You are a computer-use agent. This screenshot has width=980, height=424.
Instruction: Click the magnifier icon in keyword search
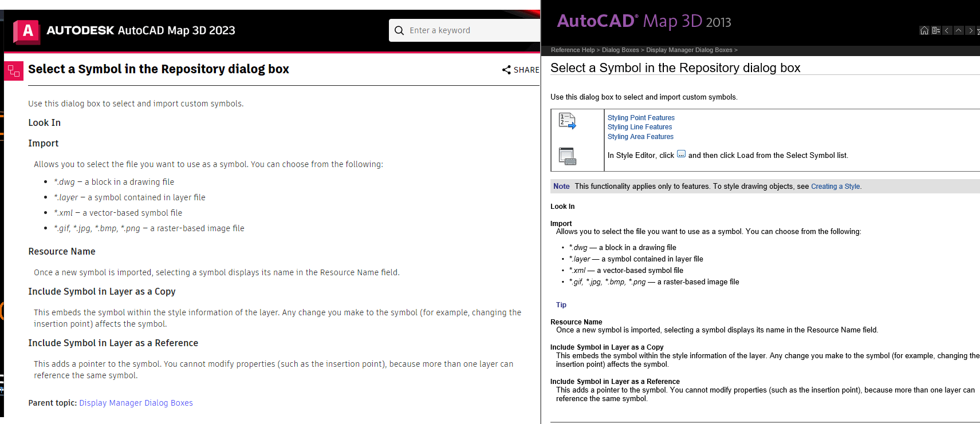(399, 30)
